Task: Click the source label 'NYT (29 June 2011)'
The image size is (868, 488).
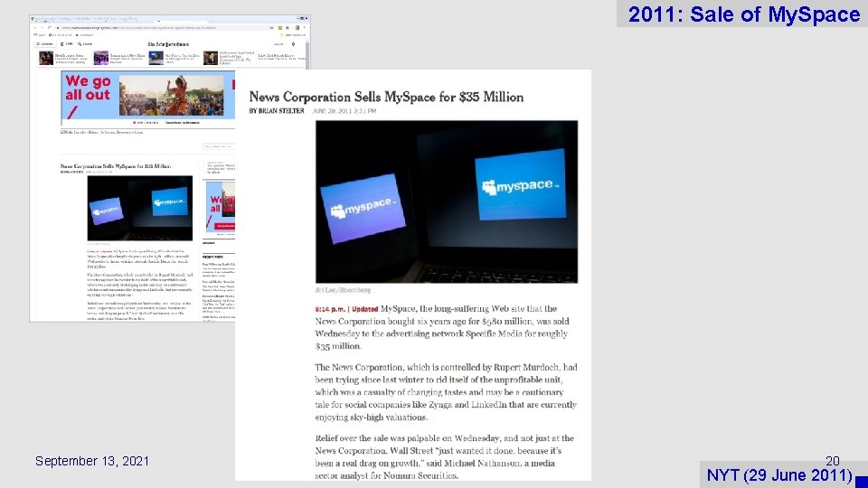Action: 779,475
